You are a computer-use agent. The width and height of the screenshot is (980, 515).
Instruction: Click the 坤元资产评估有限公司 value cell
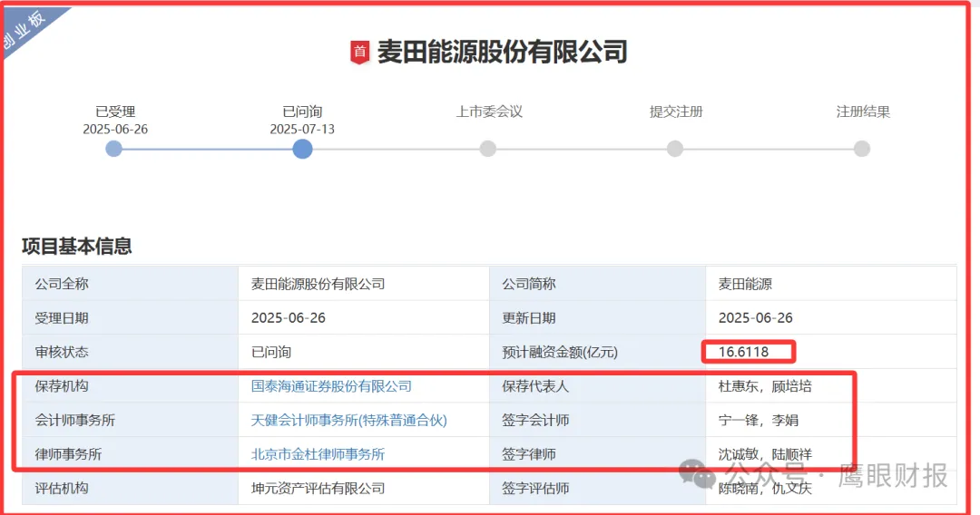click(364, 488)
